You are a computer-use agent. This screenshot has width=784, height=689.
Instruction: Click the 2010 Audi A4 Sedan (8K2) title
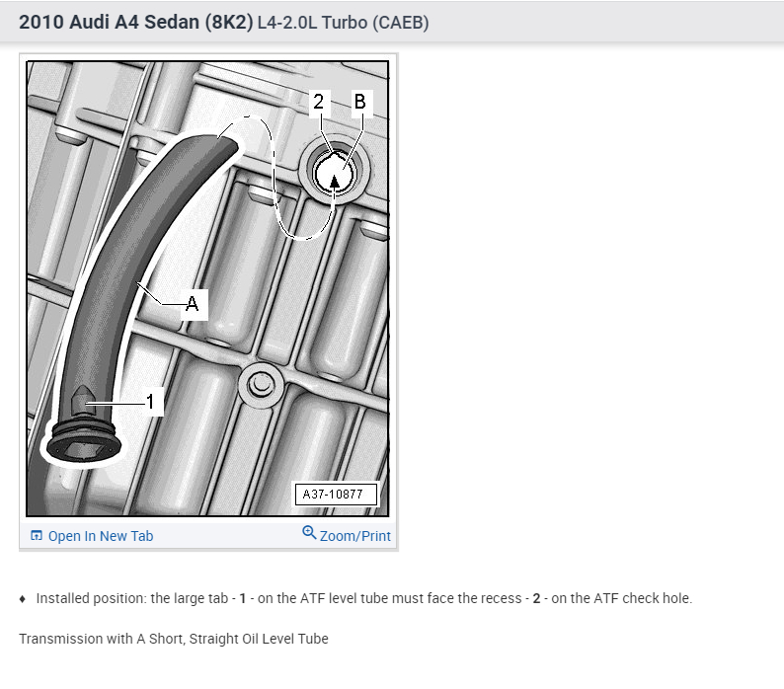coord(136,22)
